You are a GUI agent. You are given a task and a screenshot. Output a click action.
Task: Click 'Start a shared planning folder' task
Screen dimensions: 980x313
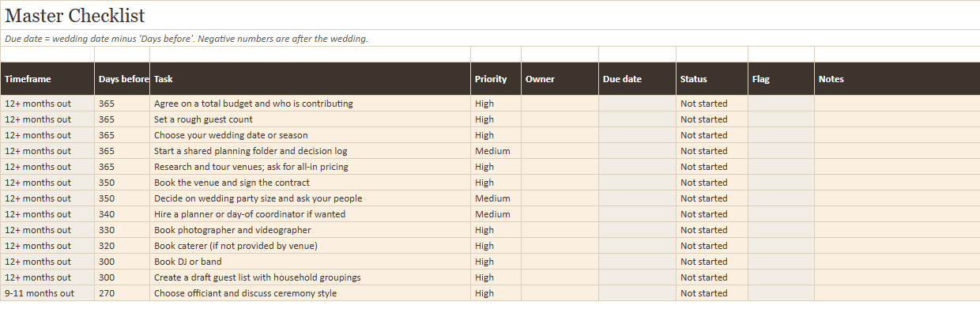click(x=310, y=151)
